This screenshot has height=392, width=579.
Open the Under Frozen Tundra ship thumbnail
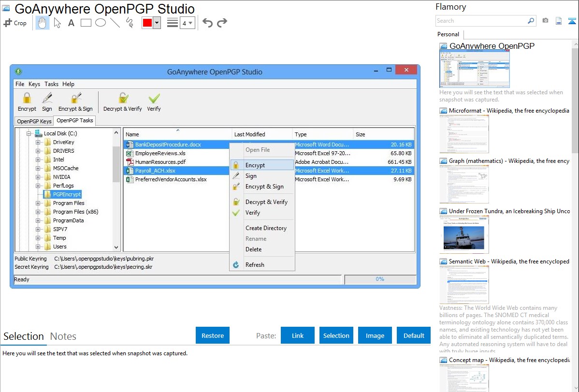464,234
